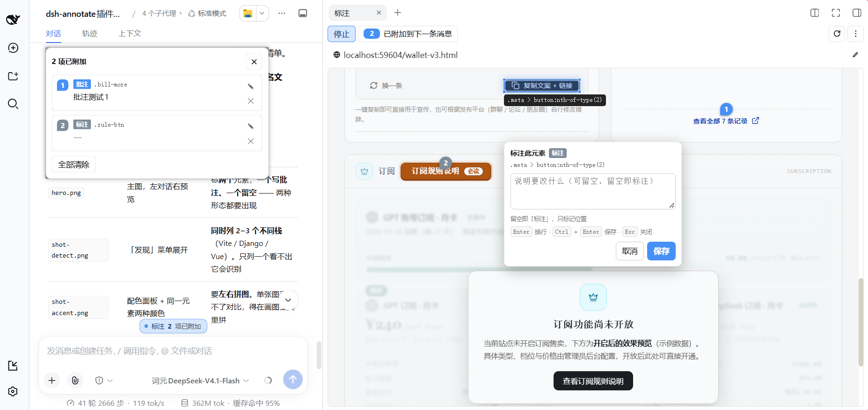The image size is (868, 410).
Task: Click the send arrow button
Action: click(x=293, y=380)
